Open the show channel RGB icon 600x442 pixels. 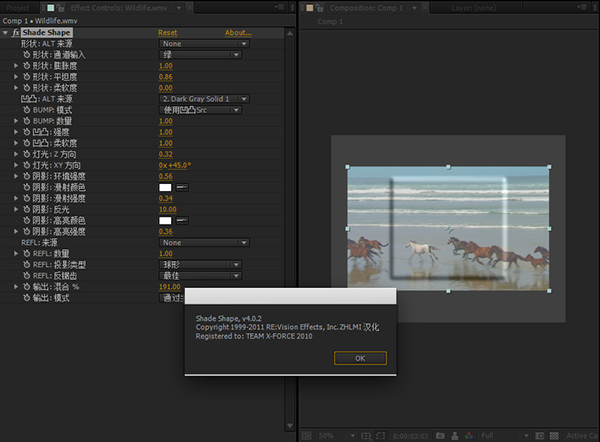[469, 436]
